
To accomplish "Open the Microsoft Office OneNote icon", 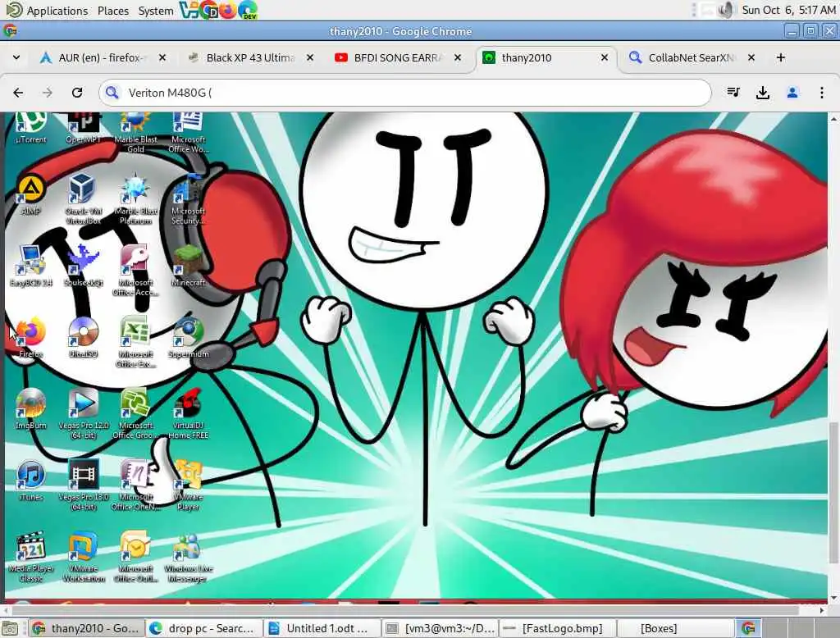I will point(135,485).
